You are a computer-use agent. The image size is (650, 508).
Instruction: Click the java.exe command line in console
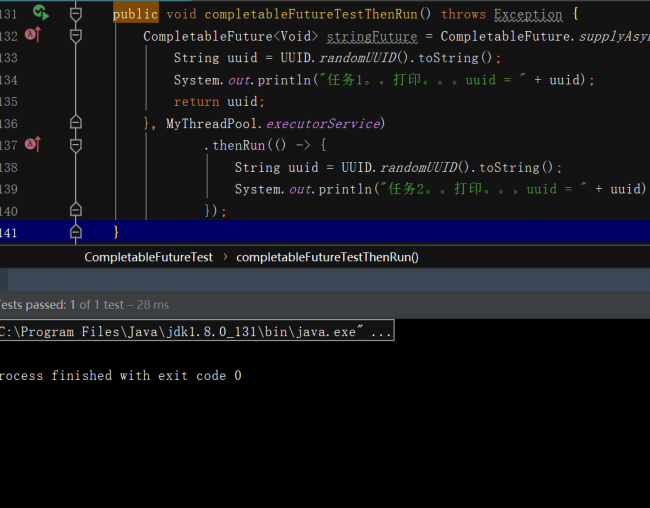click(196, 331)
